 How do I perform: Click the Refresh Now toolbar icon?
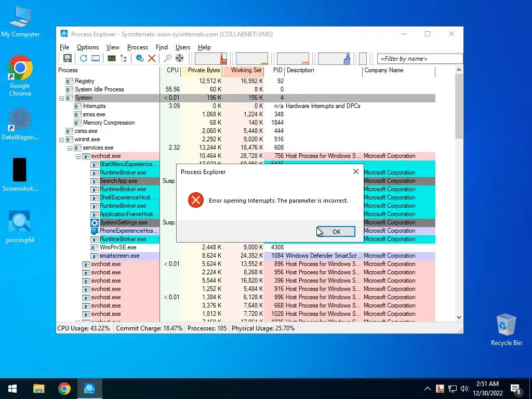click(84, 58)
